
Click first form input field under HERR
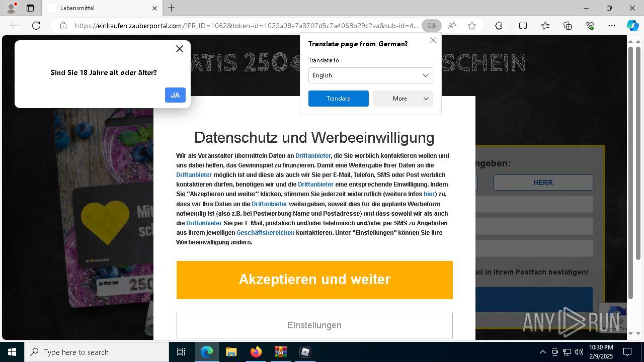(534, 204)
